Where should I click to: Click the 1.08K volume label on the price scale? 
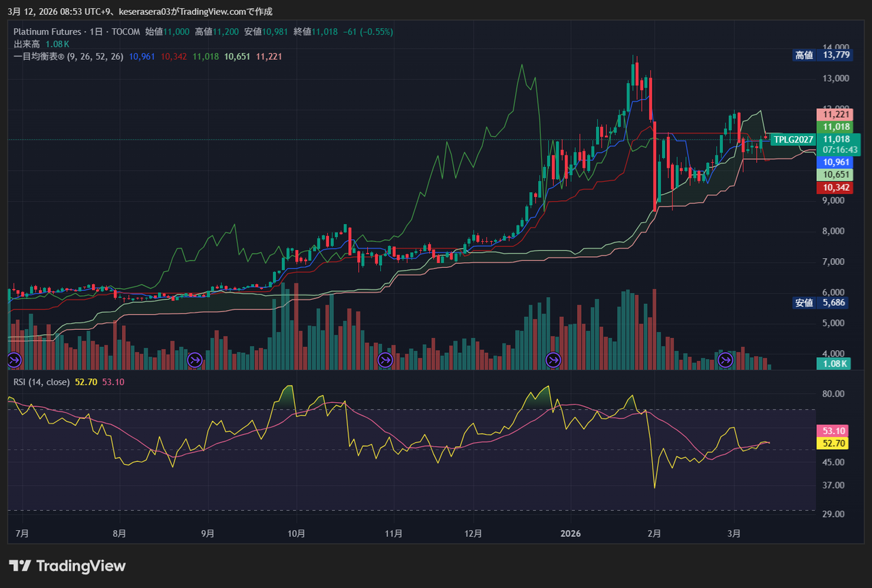[x=833, y=364]
